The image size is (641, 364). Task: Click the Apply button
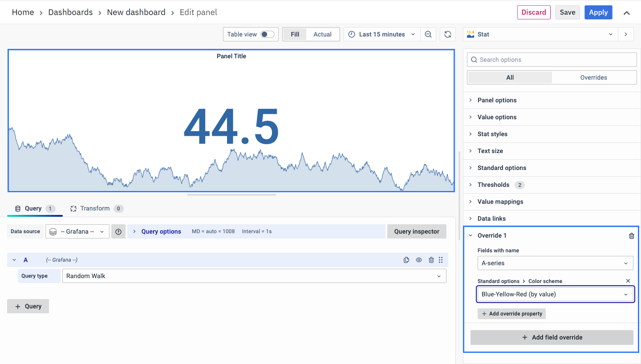pyautogui.click(x=598, y=12)
